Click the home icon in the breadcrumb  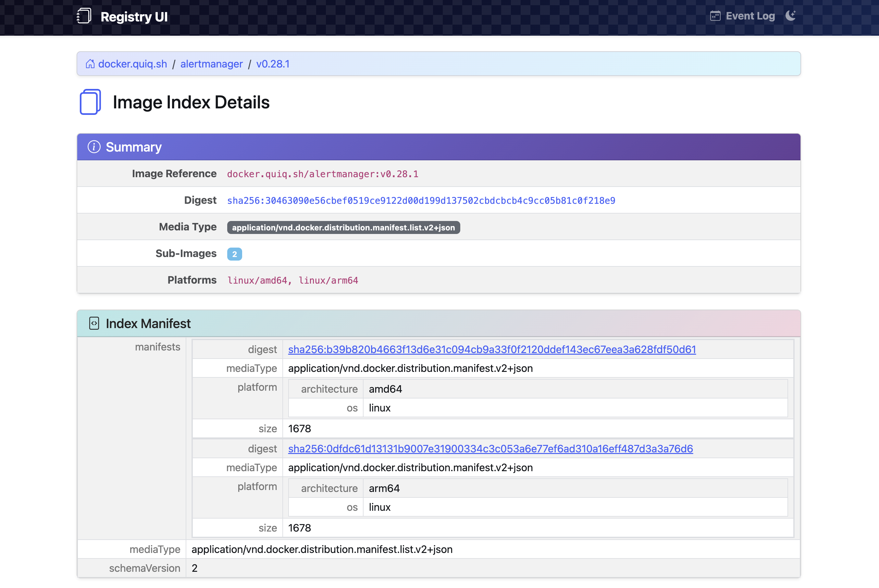(x=90, y=64)
